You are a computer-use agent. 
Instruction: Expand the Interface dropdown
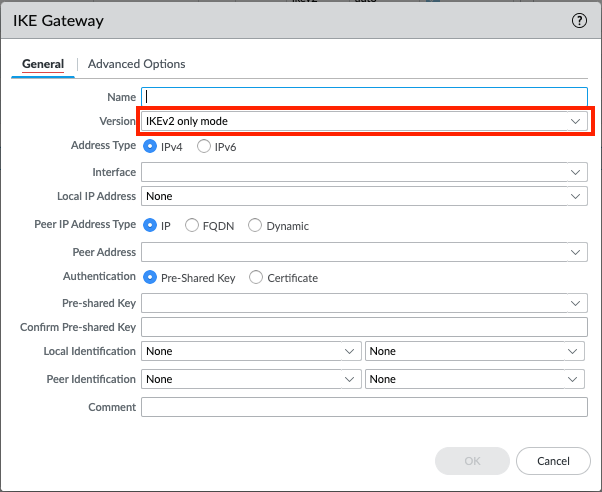click(x=364, y=173)
